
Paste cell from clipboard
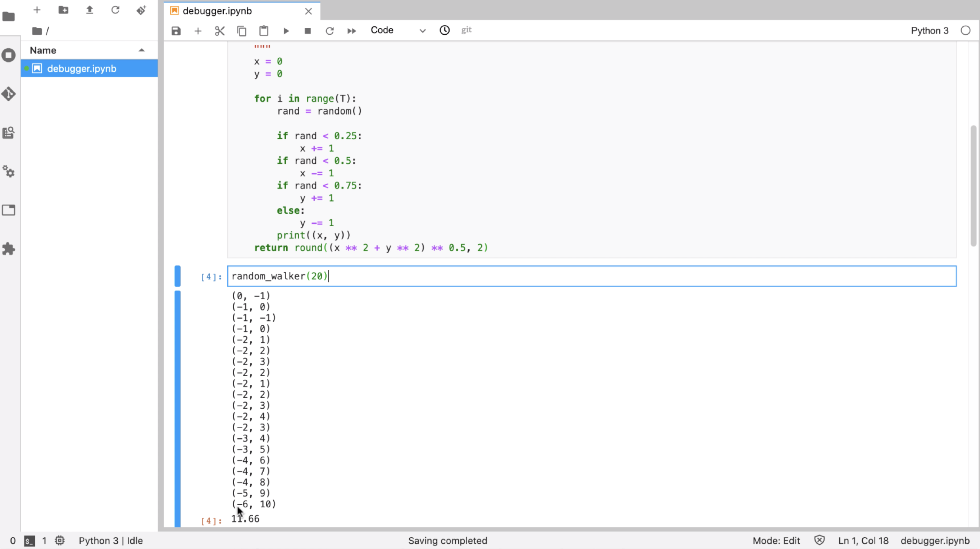pyautogui.click(x=264, y=31)
